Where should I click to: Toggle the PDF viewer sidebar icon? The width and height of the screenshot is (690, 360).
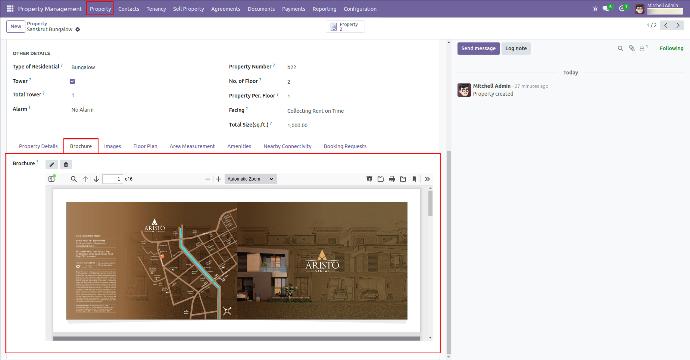tap(52, 179)
